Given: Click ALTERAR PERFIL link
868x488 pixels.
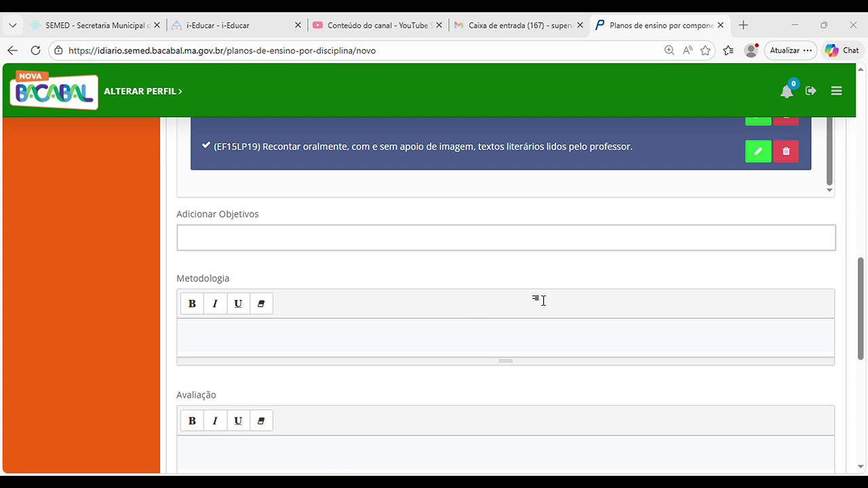Looking at the screenshot, I should tap(143, 91).
